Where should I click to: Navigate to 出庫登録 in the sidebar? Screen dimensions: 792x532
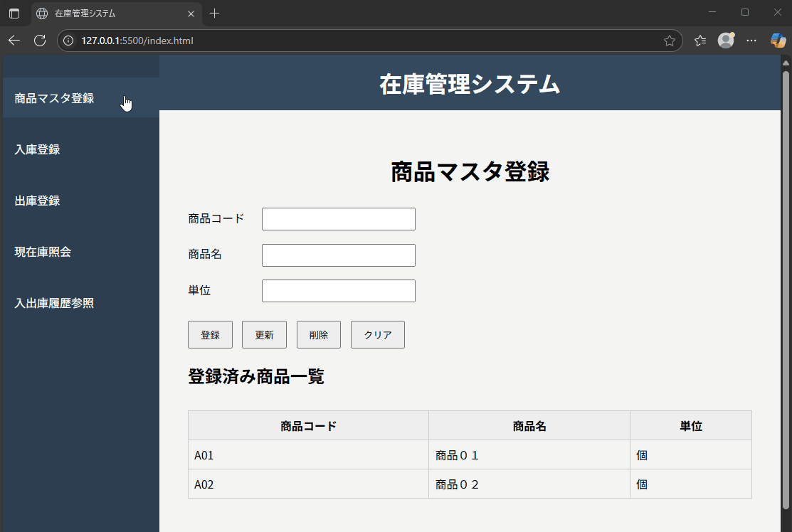(x=81, y=201)
